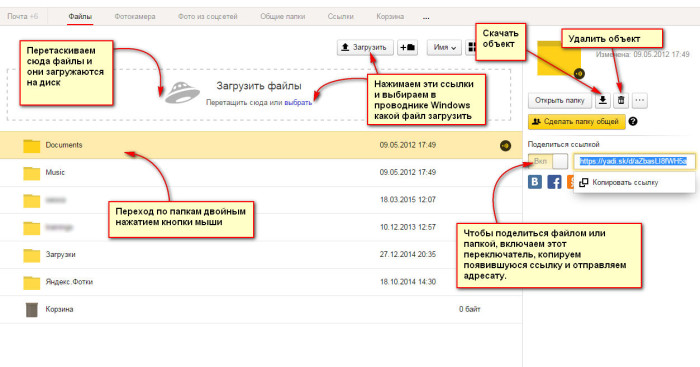Image resolution: width=700 pixels, height=367 pixels.
Task: Share via VK icon
Action: pyautogui.click(x=535, y=182)
